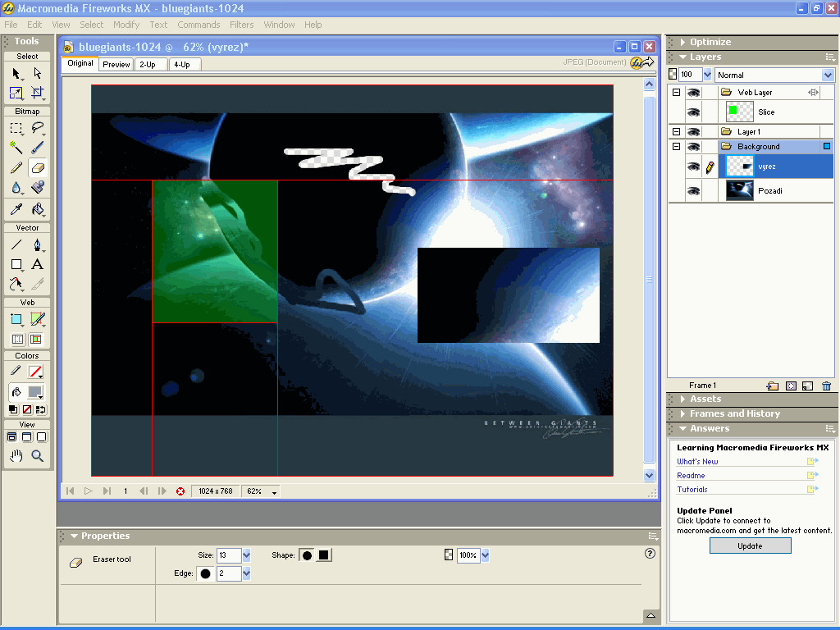Select the Magic Wand tool
Screen dimensions: 840x630
(x=16, y=148)
